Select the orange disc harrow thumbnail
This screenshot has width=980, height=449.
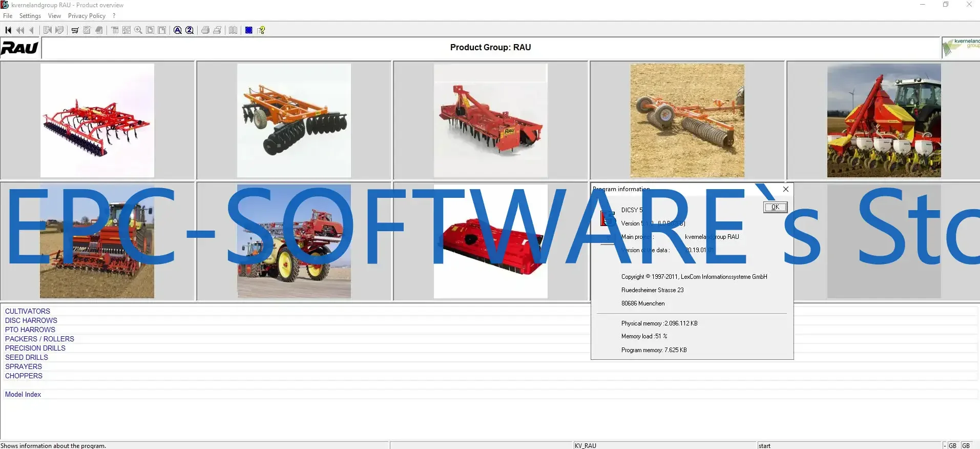coord(294,120)
